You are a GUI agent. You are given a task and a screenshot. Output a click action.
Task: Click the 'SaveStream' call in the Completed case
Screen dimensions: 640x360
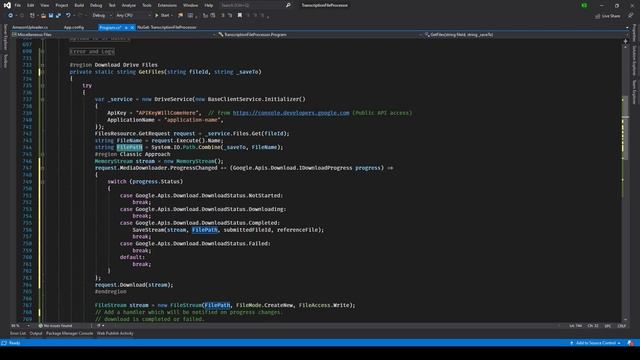tap(148, 230)
